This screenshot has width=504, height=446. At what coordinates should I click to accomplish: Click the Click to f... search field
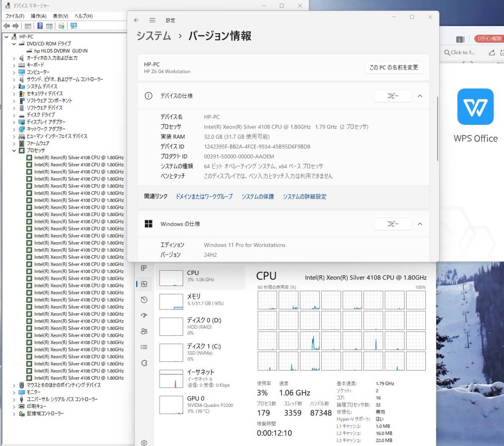(462, 53)
